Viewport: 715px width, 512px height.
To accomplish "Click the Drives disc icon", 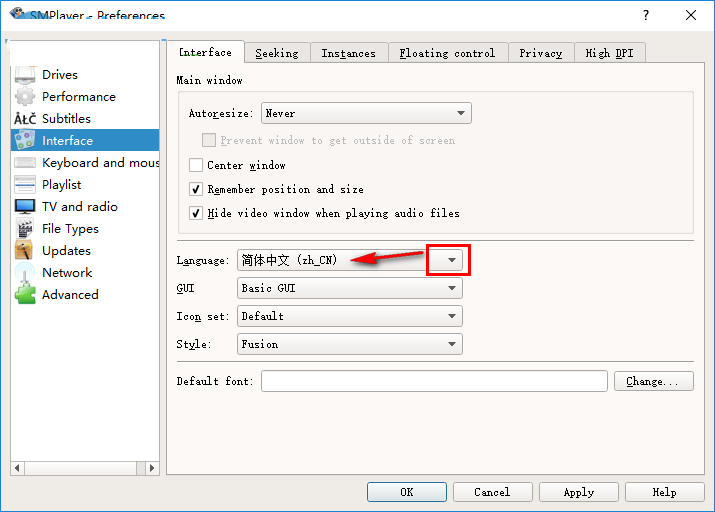I will click(25, 75).
